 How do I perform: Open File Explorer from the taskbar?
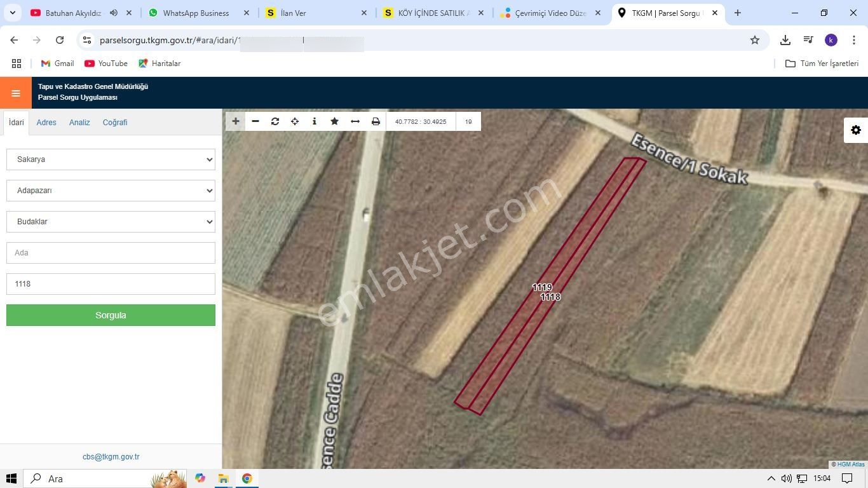pyautogui.click(x=223, y=478)
